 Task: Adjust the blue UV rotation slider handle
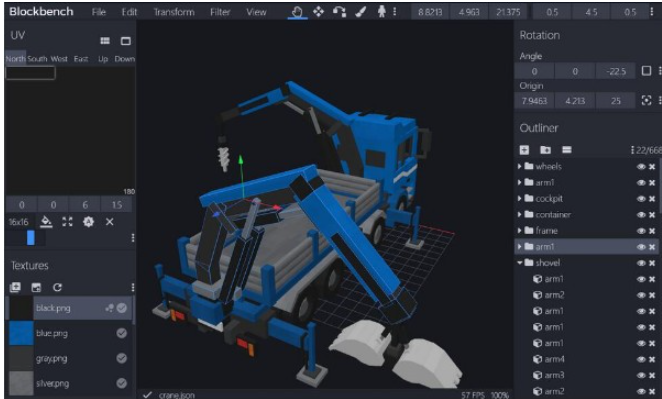(30, 238)
